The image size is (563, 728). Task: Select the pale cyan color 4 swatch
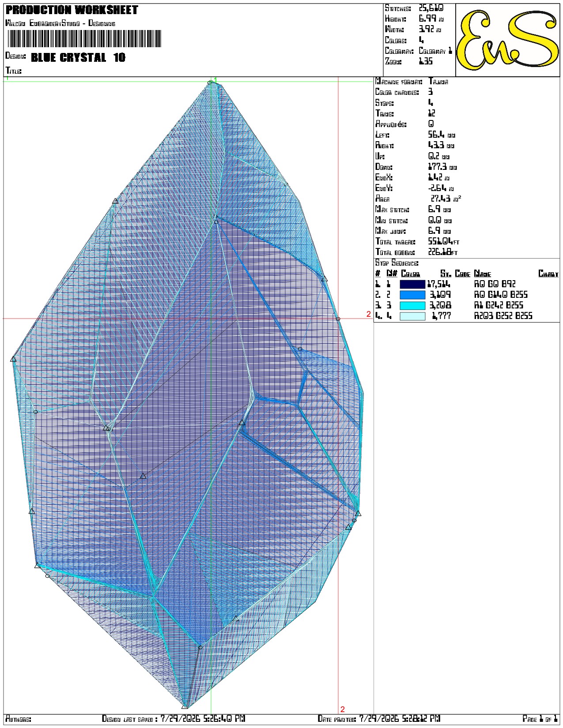point(412,316)
